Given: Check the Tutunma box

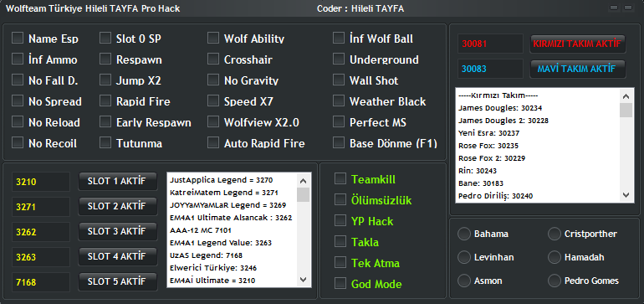Looking at the screenshot, I should coord(105,143).
